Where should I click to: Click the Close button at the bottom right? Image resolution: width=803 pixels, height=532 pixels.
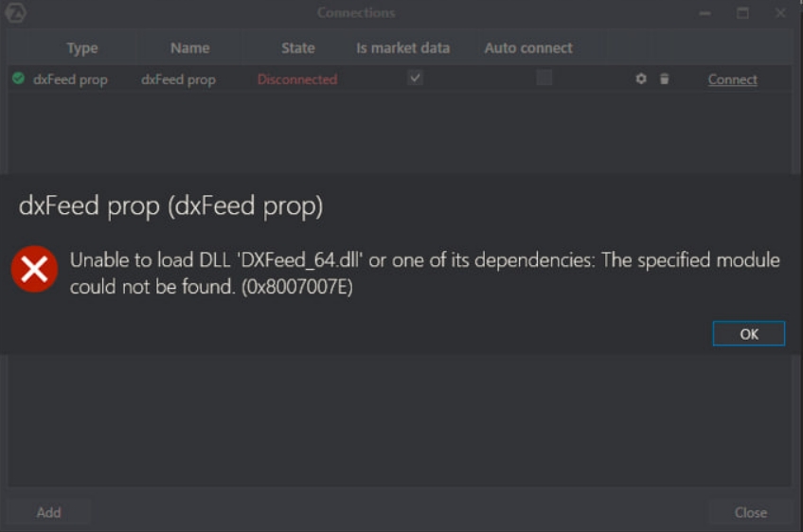click(x=750, y=512)
